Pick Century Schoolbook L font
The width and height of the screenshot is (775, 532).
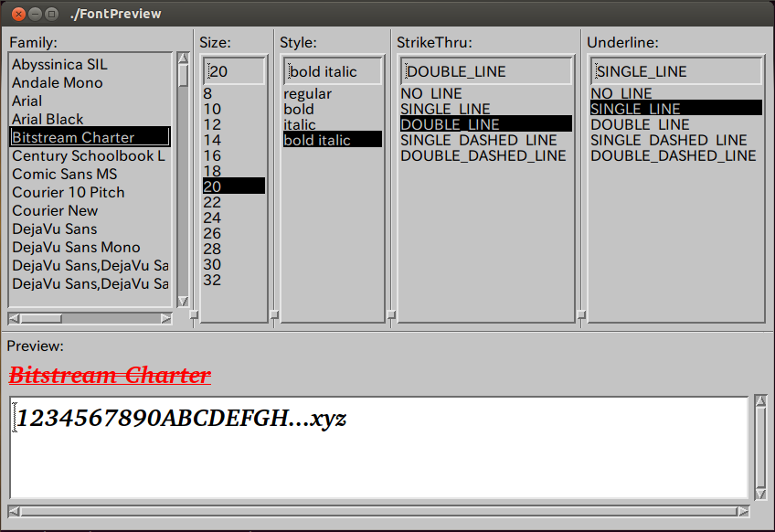(90, 155)
